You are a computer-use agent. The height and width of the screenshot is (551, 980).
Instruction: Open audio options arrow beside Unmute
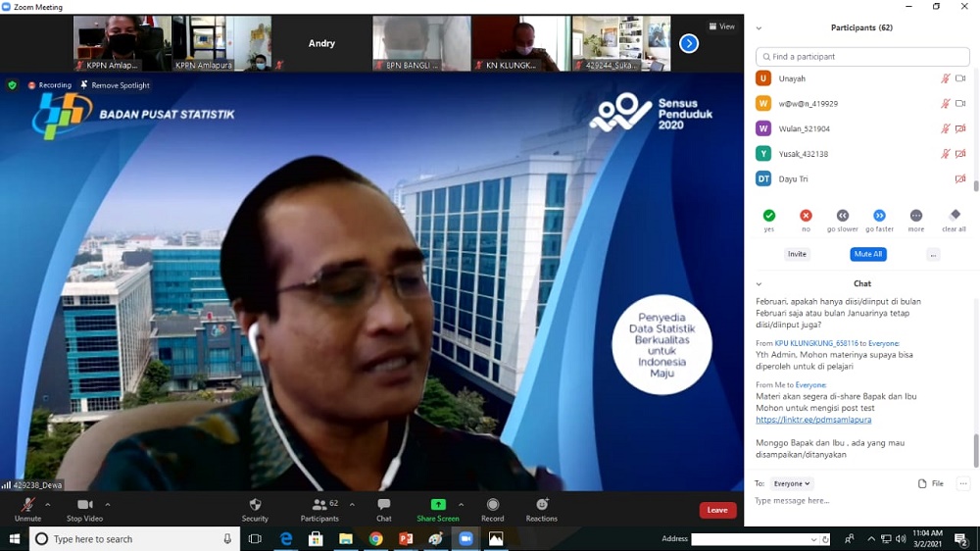pos(47,505)
